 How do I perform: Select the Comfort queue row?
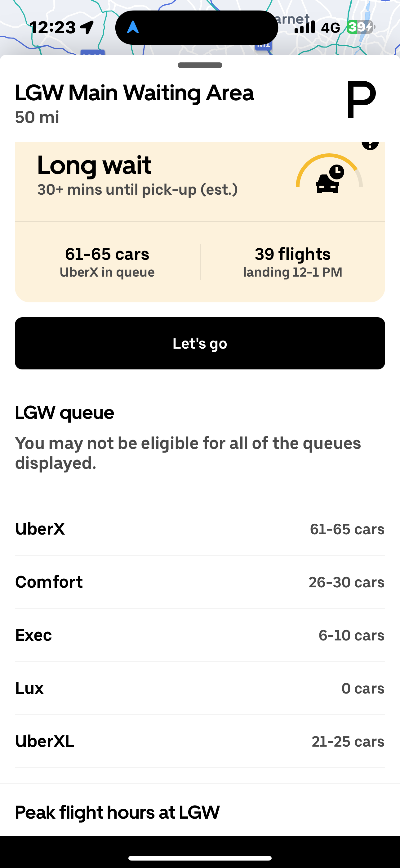pos(200,582)
